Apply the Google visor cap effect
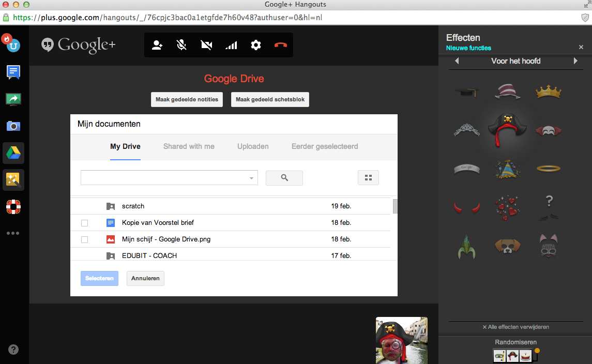The height and width of the screenshot is (364, 592). pyautogui.click(x=467, y=169)
